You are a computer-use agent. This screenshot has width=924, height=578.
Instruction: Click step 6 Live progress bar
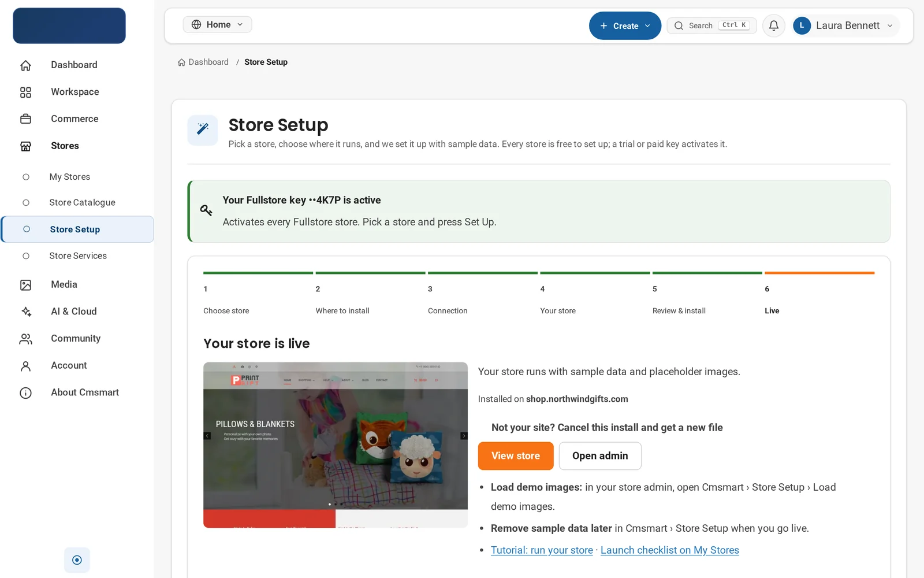pyautogui.click(x=819, y=273)
